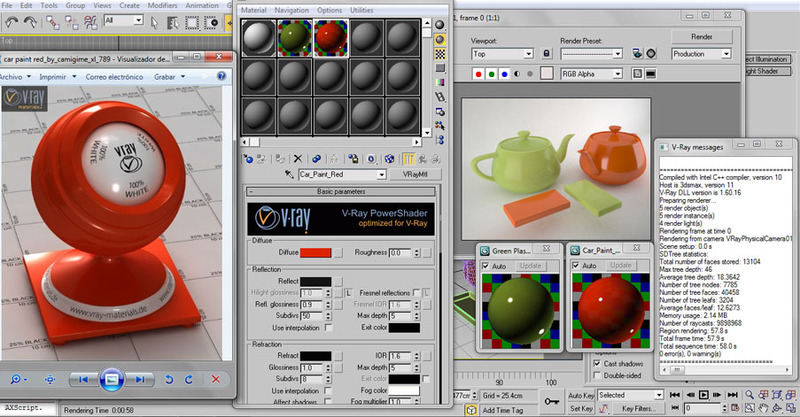Rotate image clockwise in photo viewer
The width and height of the screenshot is (800, 417).
[189, 379]
